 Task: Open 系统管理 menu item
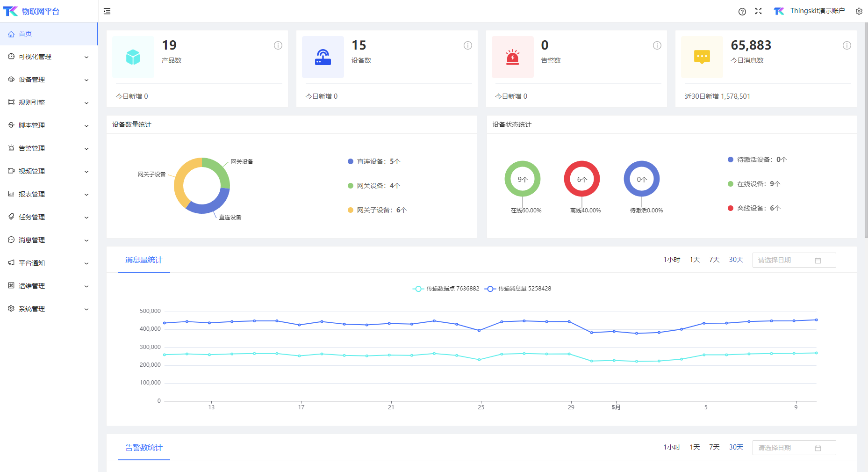pos(49,309)
